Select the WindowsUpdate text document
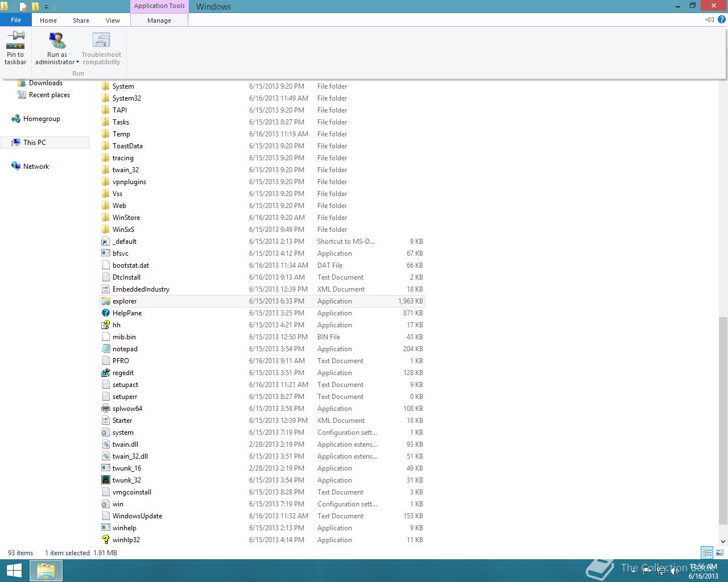728x582 pixels. 262,516
